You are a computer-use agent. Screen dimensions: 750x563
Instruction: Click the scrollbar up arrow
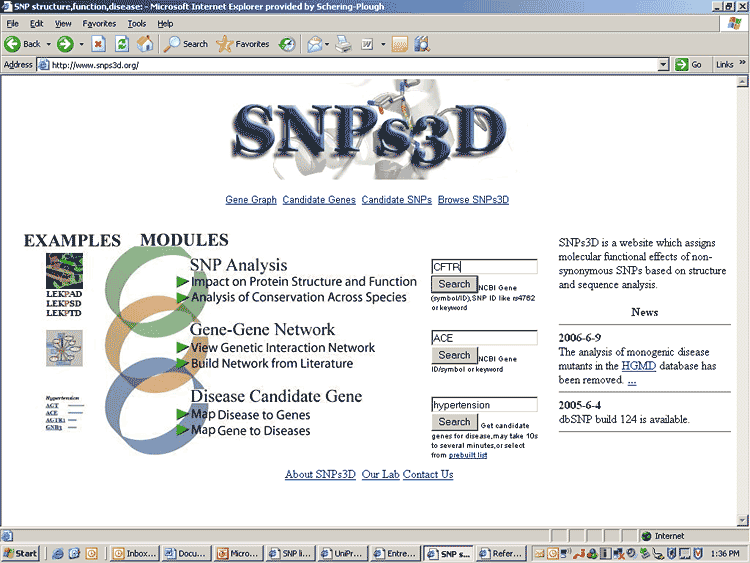coord(742,82)
